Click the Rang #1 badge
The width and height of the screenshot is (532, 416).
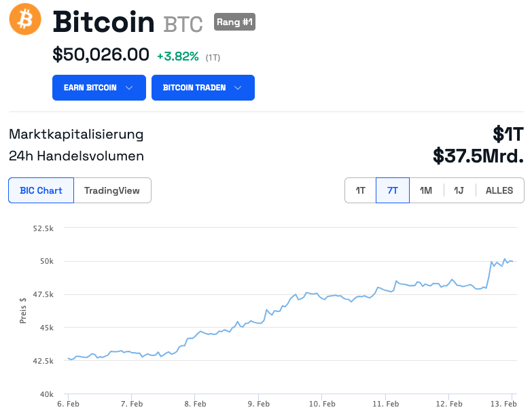(x=234, y=22)
